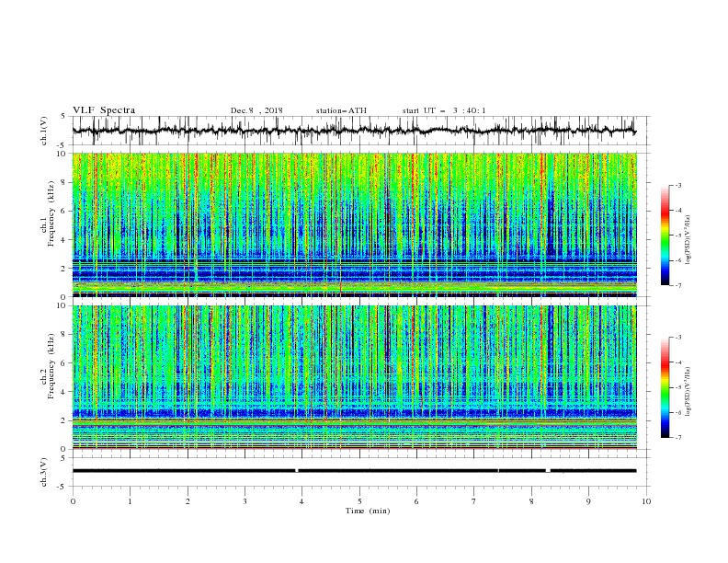Click the "-7" tick on ch.2 colorbar

pyautogui.click(x=677, y=438)
